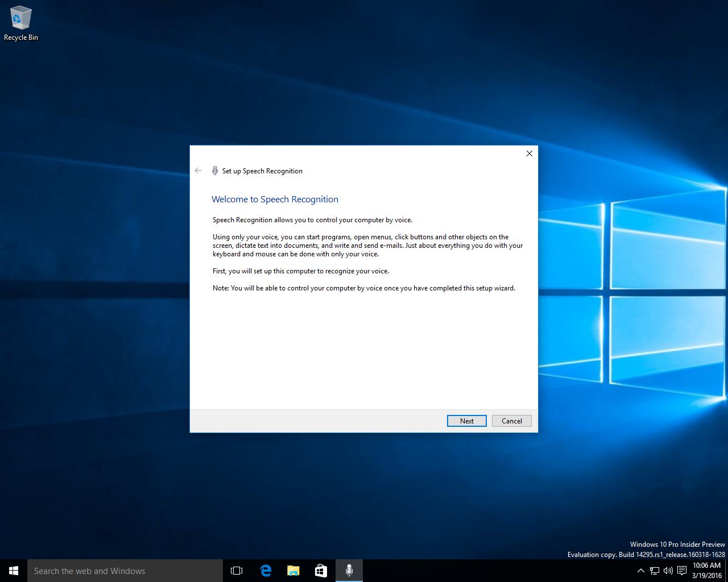Click the paragraph starting 'Note: You will be able'
This screenshot has width=728, height=582.
coord(364,288)
